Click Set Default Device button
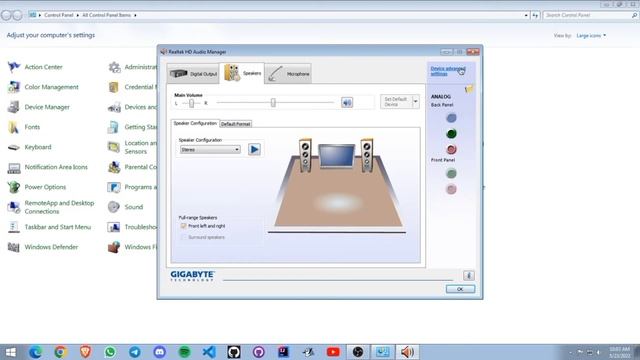The width and height of the screenshot is (640, 360). tap(396, 102)
